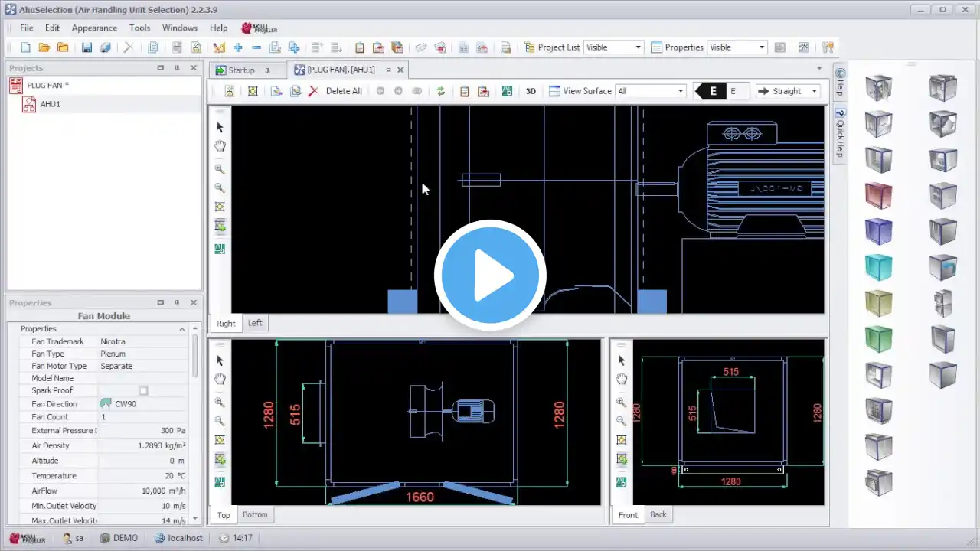Screen dimensions: 980x551
Task: Open the Help menu
Action: (x=219, y=28)
